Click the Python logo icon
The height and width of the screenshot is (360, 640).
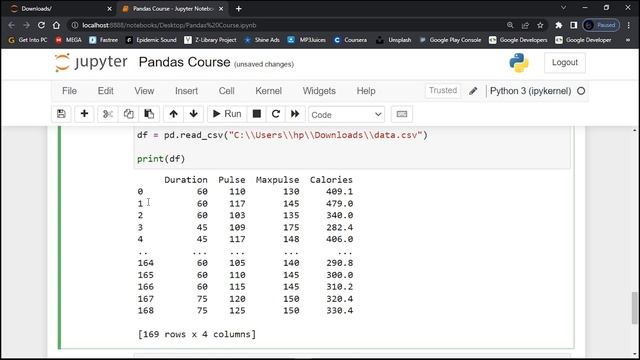(519, 62)
